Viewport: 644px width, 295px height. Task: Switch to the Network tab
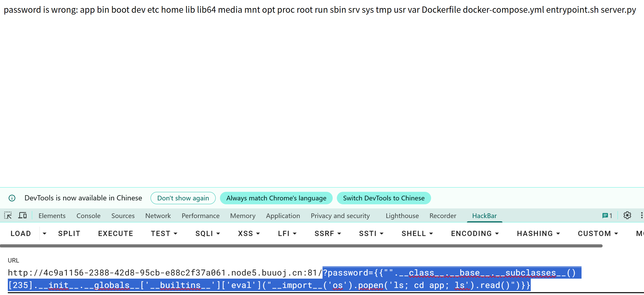[158, 216]
